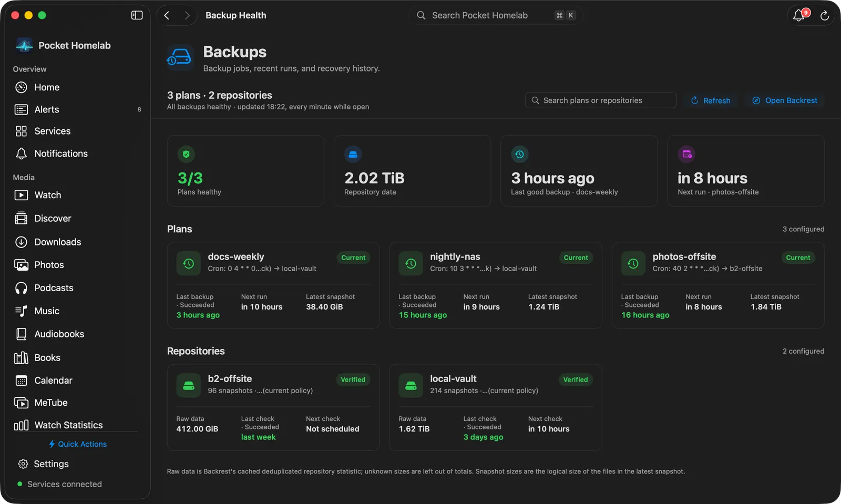Open the photos-offsite plan
Viewport: 841px width, 504px height.
718,285
